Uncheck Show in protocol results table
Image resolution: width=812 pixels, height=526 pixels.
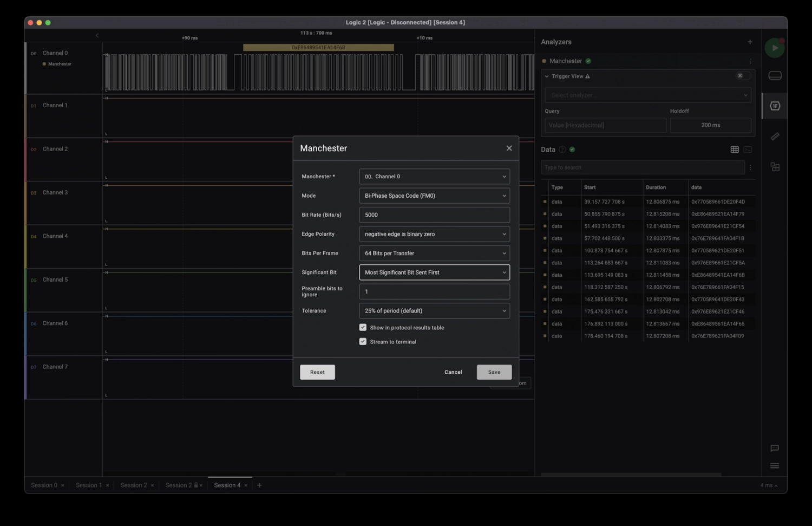tap(363, 327)
